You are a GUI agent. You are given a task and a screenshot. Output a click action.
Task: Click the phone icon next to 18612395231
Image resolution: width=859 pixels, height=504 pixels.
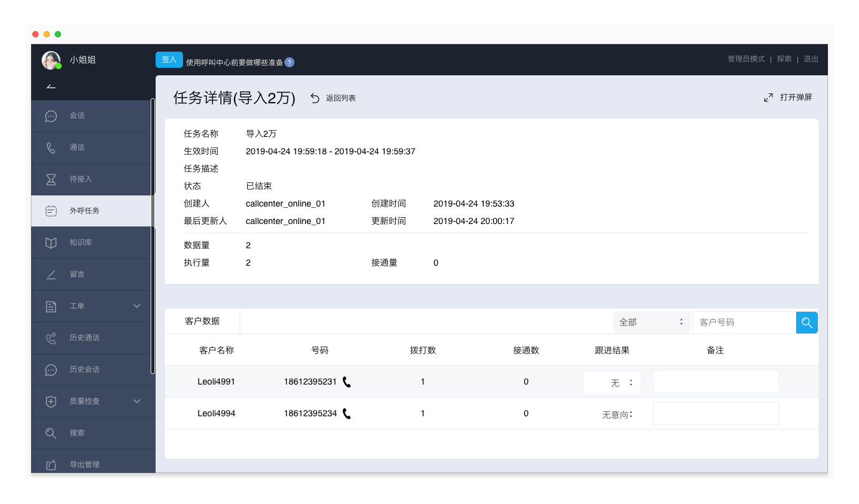347,382
